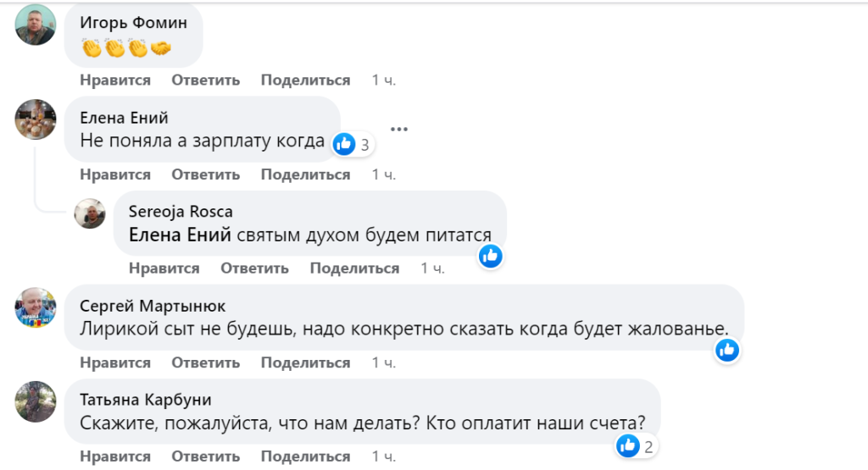Screen dimensions: 868x470
Task: Open Елена Ений's profile picture
Action: pos(36,119)
